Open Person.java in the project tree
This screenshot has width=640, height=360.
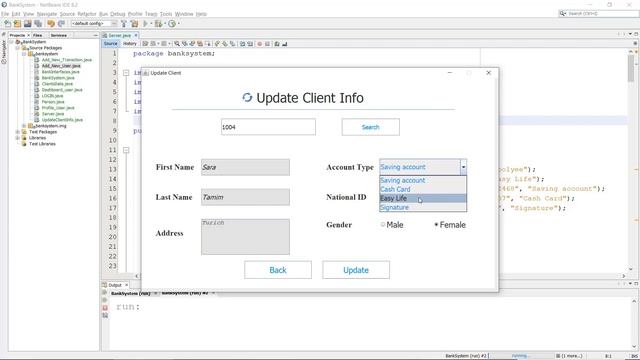click(x=53, y=102)
